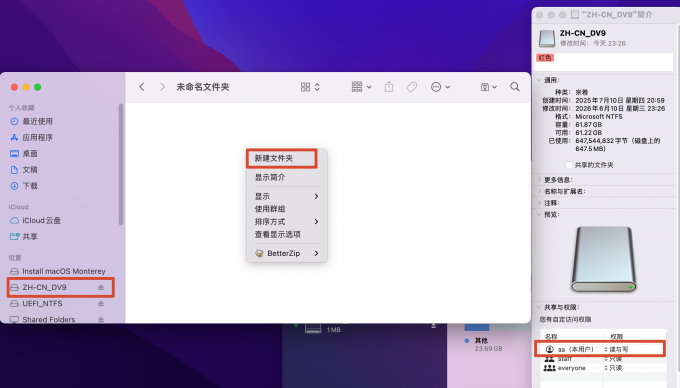Screen dimensions: 680x388
Task: Switch view mode with the icon grid button
Action: [x=310, y=87]
